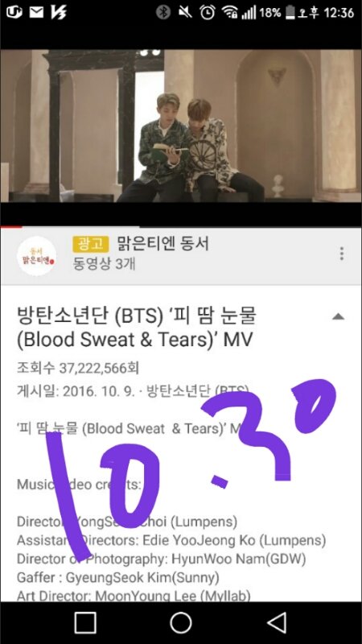Tap the Bluetooth icon in status bar

click(163, 12)
